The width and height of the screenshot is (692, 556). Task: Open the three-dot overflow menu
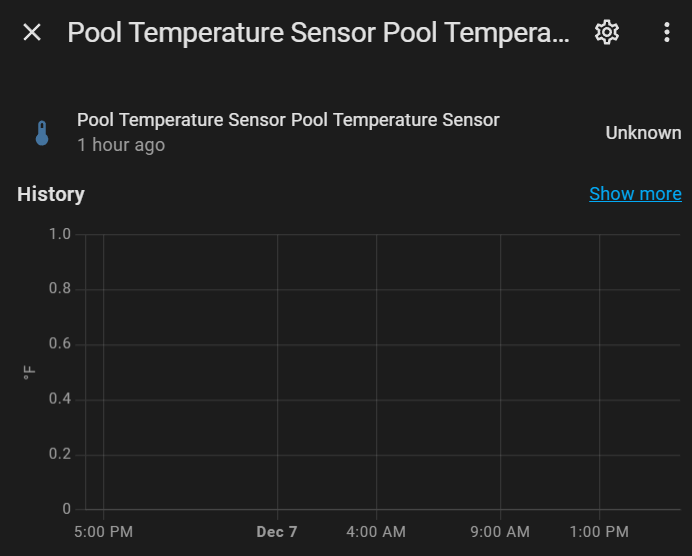[667, 32]
